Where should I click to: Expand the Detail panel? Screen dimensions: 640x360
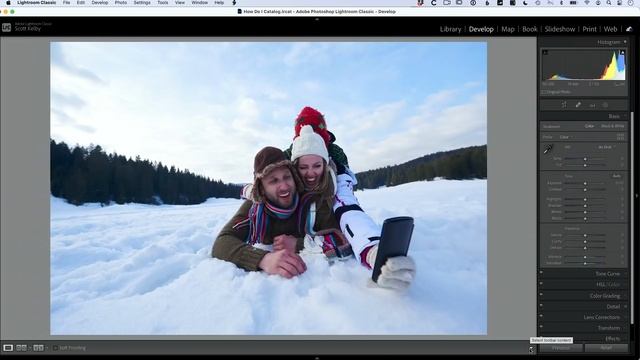[x=613, y=307]
